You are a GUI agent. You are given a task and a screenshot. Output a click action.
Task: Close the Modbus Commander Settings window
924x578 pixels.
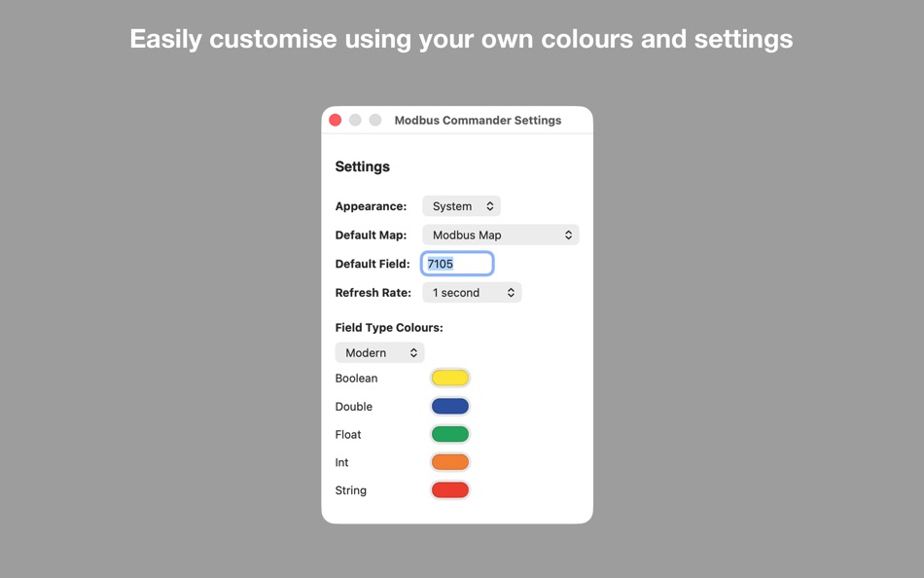(x=335, y=119)
